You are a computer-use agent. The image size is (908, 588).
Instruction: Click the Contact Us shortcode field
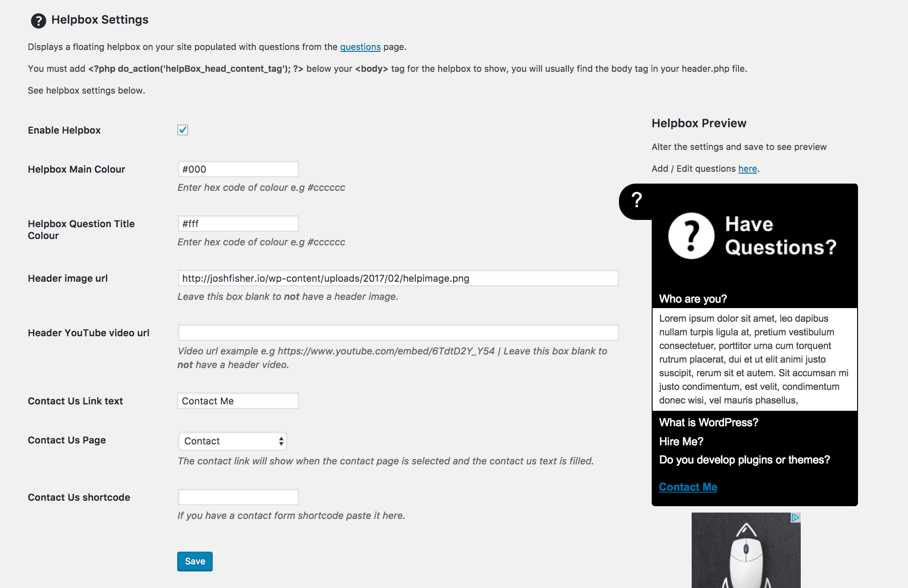pyautogui.click(x=238, y=497)
